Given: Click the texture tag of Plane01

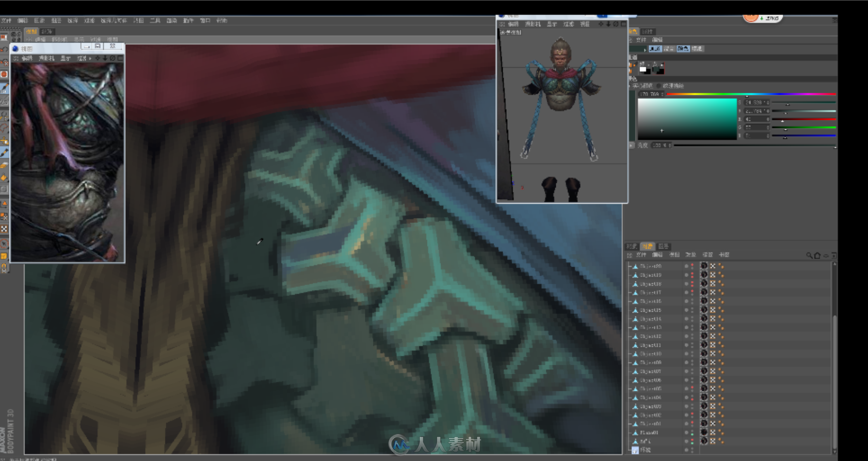Looking at the screenshot, I should click(704, 432).
